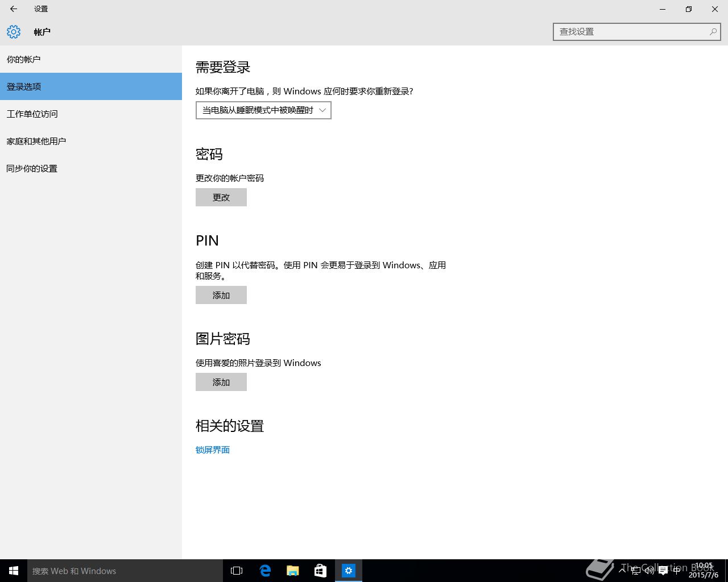Restore down the Settings window
728x582 pixels.
coord(689,9)
